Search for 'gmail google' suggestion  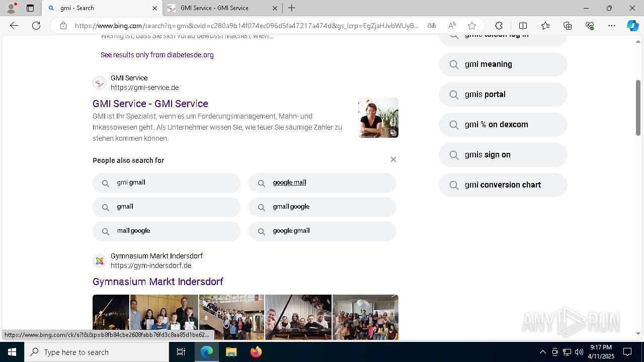pyautogui.click(x=323, y=207)
